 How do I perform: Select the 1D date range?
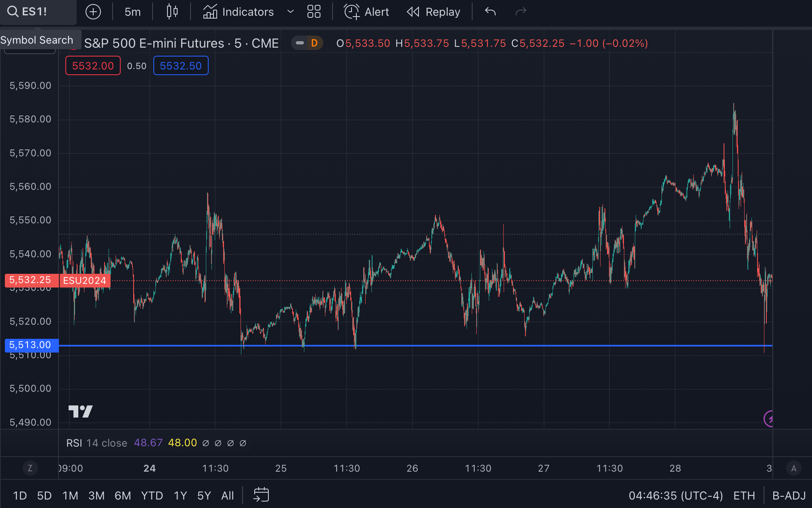pyautogui.click(x=20, y=495)
